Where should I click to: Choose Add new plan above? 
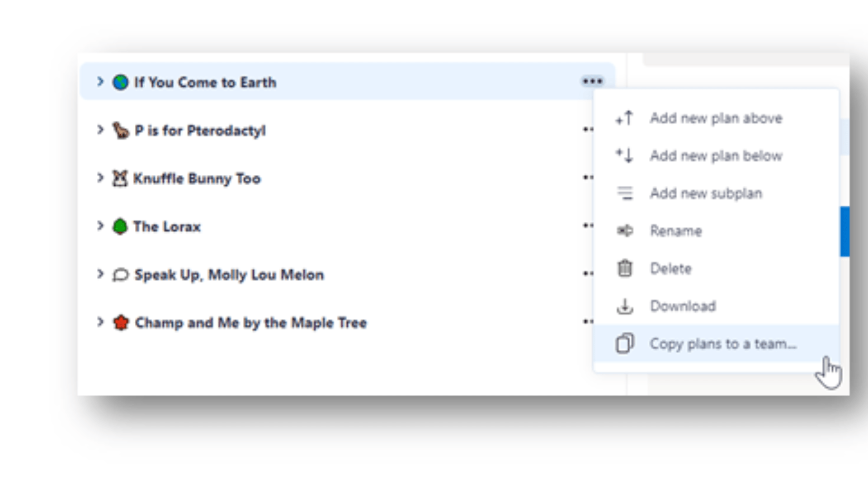pyautogui.click(x=716, y=118)
